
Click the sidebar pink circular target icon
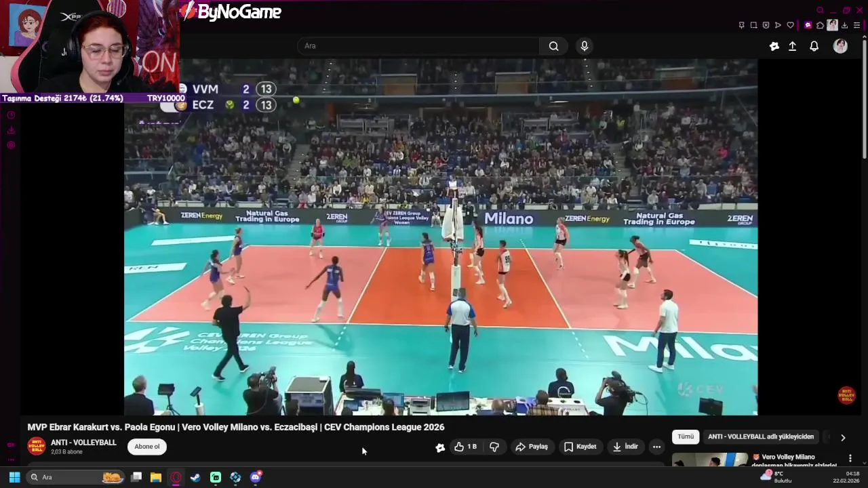pos(11,145)
